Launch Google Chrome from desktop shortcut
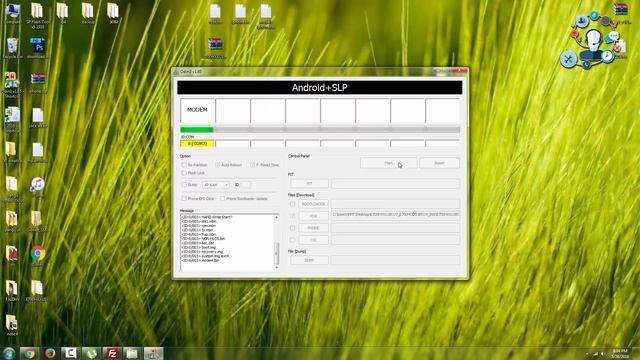This screenshot has height=360, width=640. (38, 255)
